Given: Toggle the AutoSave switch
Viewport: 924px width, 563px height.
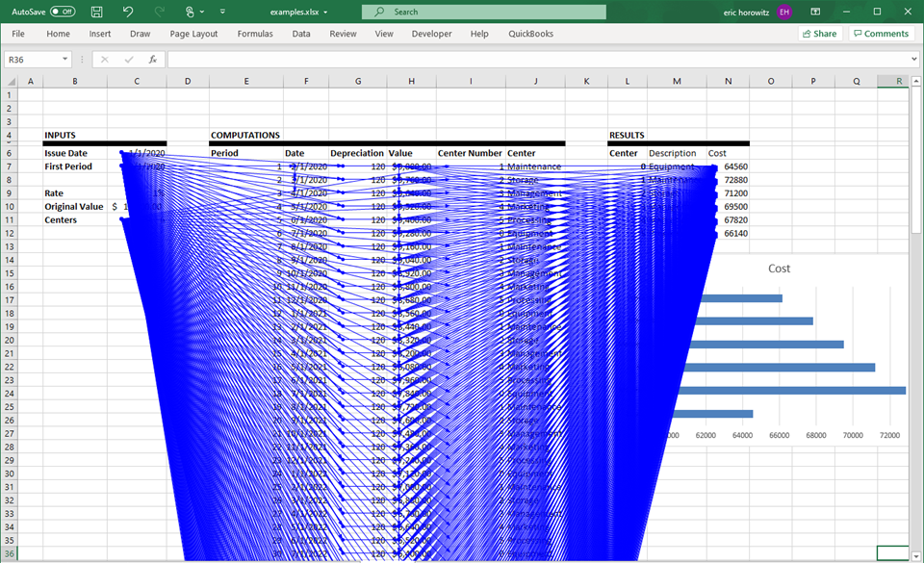Looking at the screenshot, I should (x=63, y=12).
